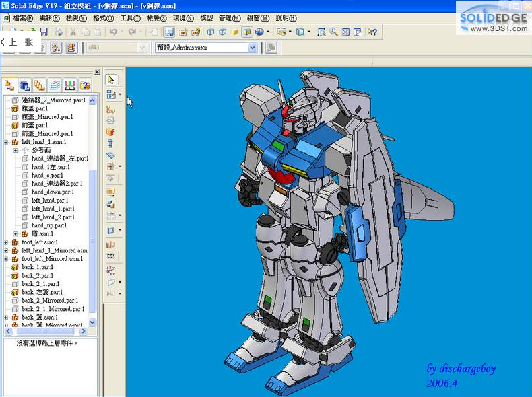Image resolution: width=532 pixels, height=397 pixels.
Task: Click the Assemble orange part icon
Action: tap(110, 132)
